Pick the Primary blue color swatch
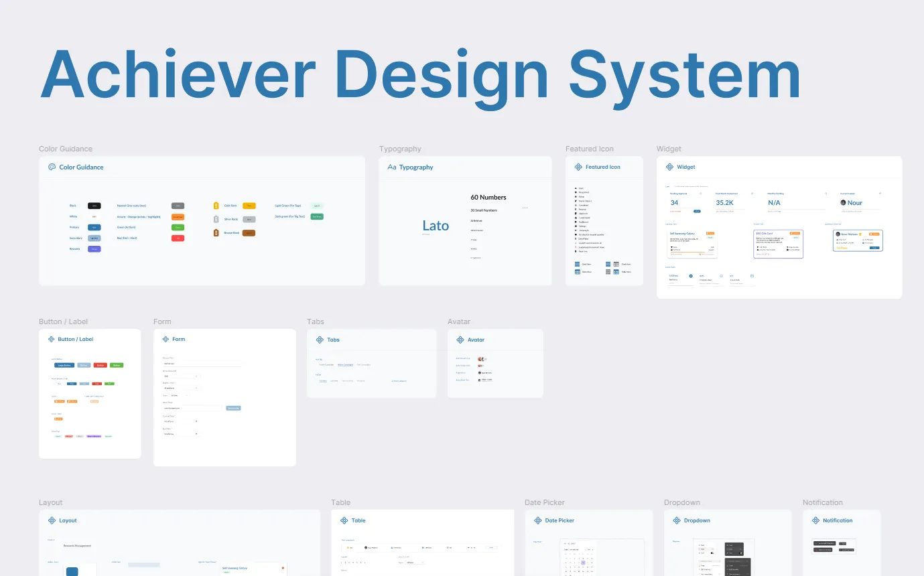 (94, 227)
